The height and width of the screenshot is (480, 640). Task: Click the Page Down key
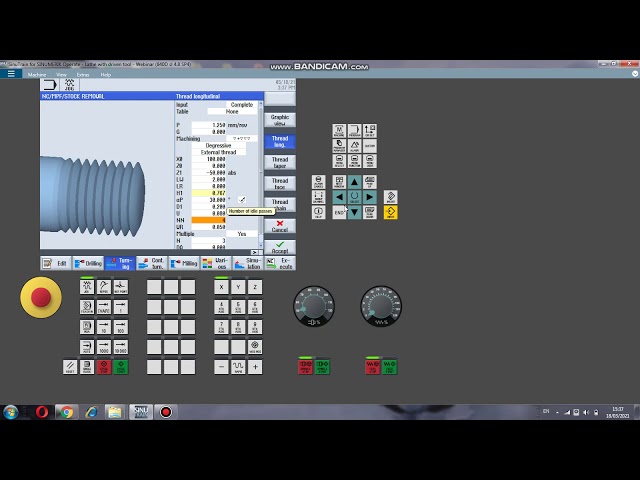click(370, 212)
